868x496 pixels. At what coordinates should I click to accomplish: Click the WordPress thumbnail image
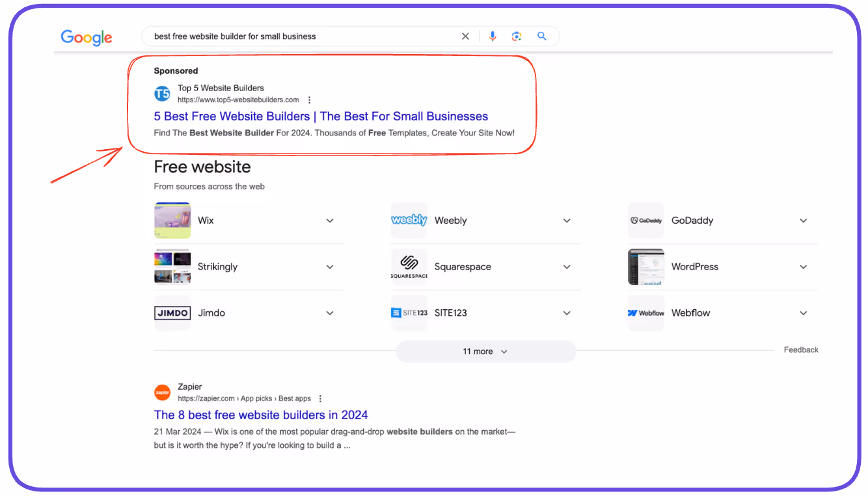(x=646, y=267)
